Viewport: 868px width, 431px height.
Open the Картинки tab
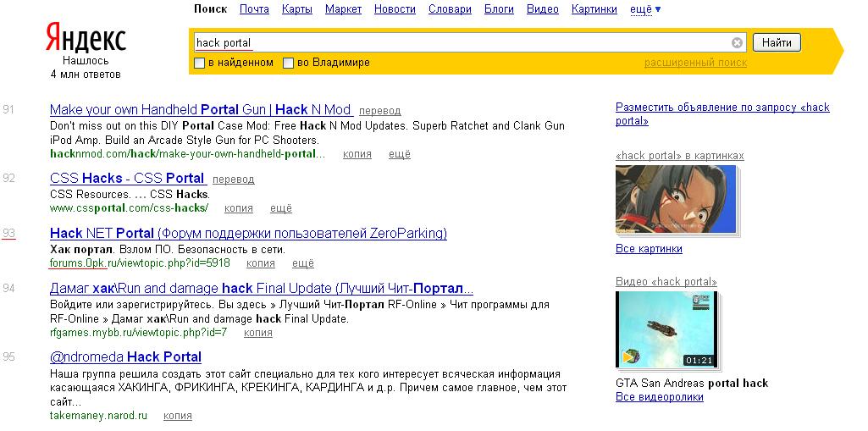[594, 9]
